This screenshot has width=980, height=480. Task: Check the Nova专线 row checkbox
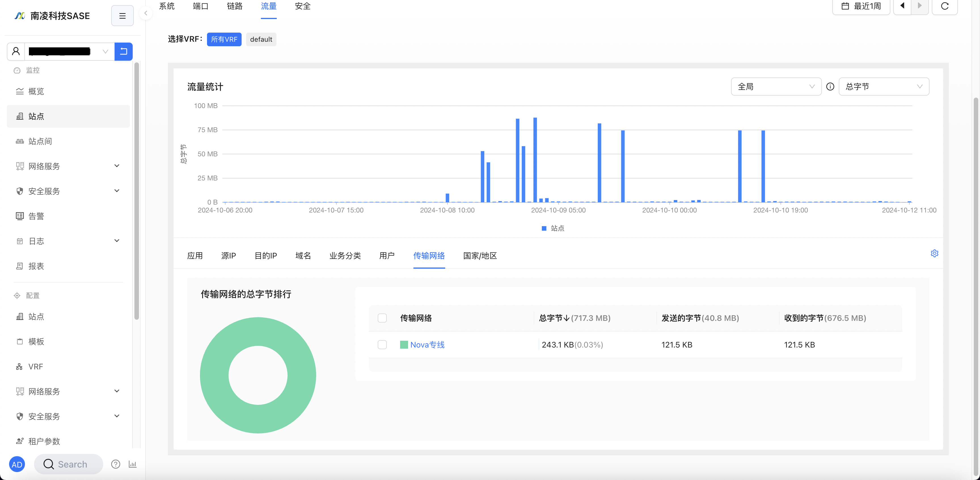pos(382,345)
